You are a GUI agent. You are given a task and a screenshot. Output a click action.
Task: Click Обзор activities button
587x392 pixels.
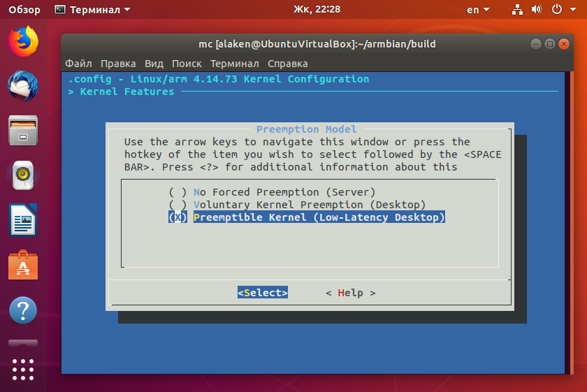tap(24, 9)
